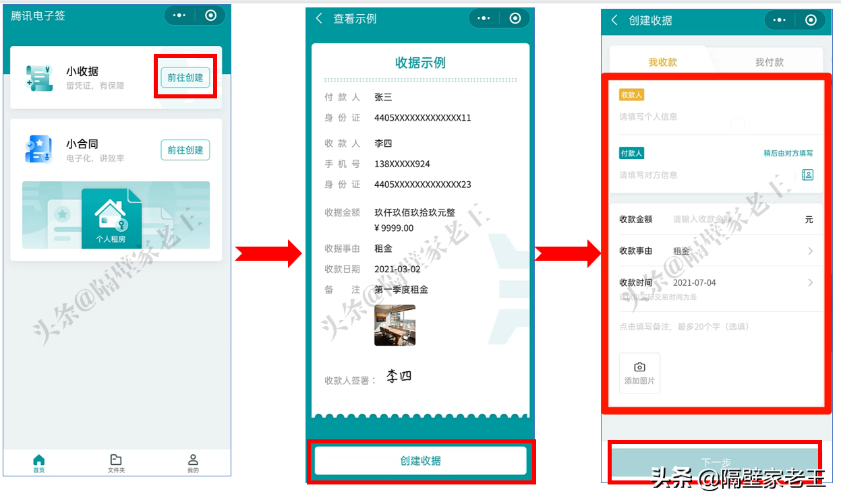
Task: Click the 小收据 receipt icon
Action: 38,76
